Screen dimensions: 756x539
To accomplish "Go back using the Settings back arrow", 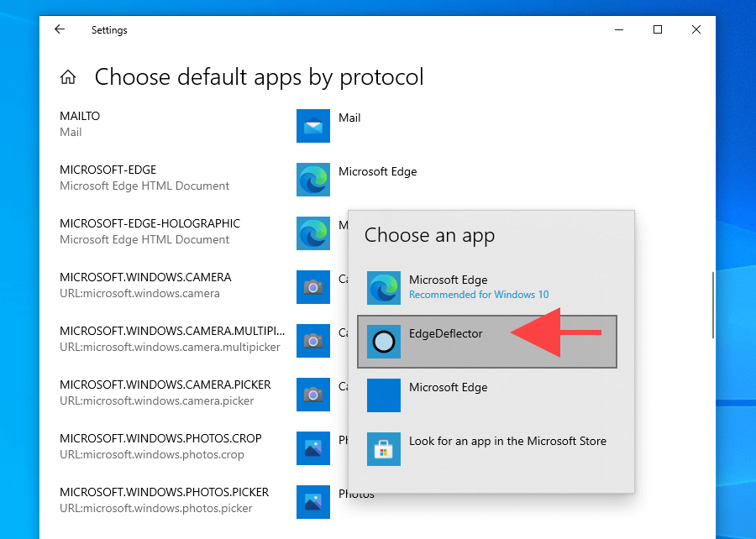I will pyautogui.click(x=60, y=29).
